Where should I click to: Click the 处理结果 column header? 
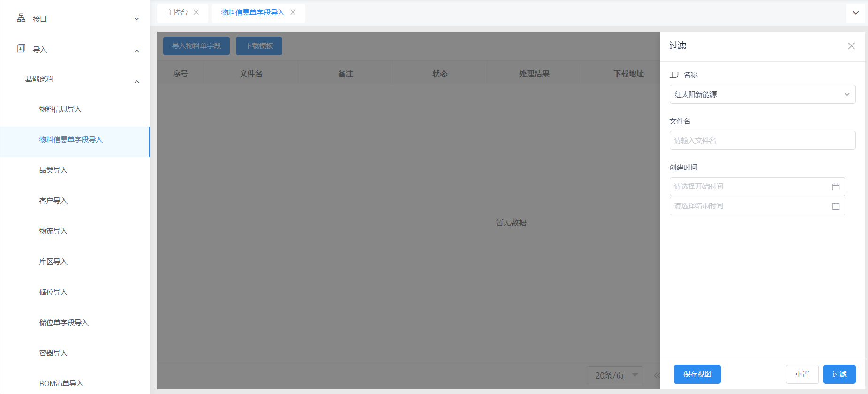click(534, 74)
